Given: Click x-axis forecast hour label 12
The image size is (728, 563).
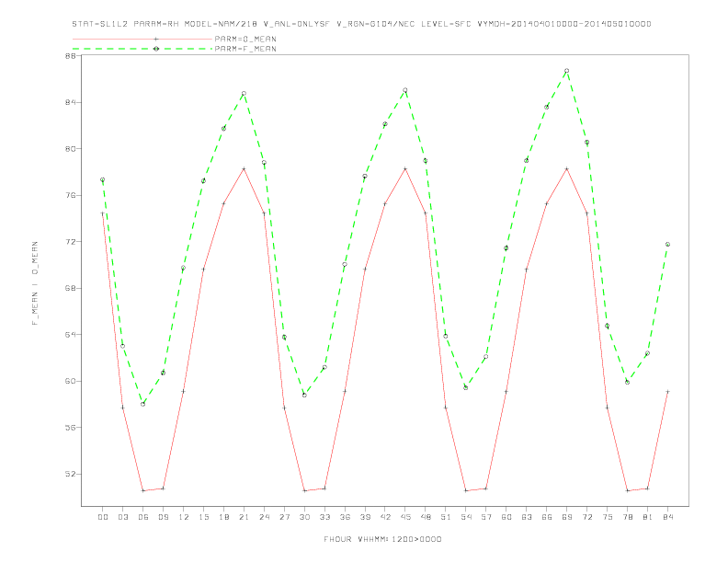Looking at the screenshot, I should point(184,517).
